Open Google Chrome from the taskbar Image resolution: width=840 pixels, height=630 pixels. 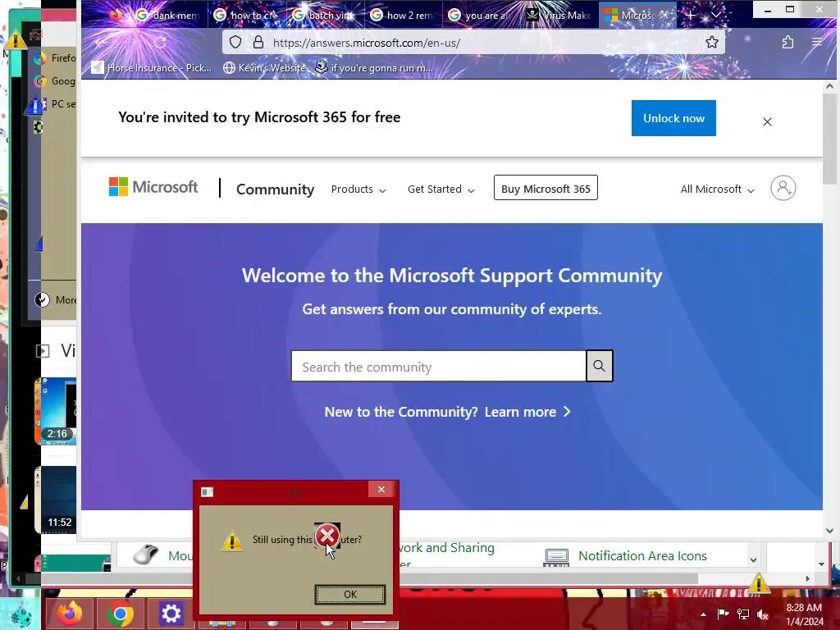tap(120, 614)
